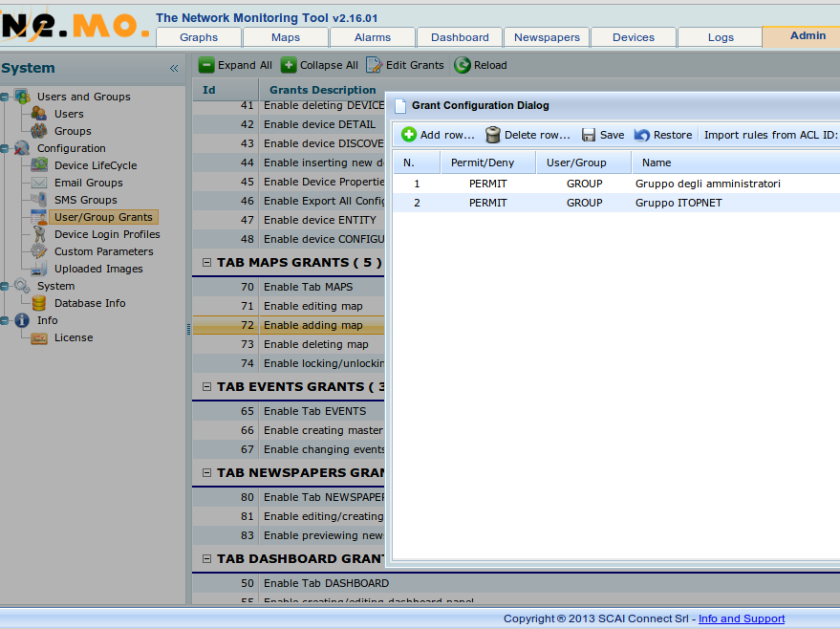Image resolution: width=840 pixels, height=629 pixels.
Task: Click the System gears icon in tree
Action: (22, 286)
